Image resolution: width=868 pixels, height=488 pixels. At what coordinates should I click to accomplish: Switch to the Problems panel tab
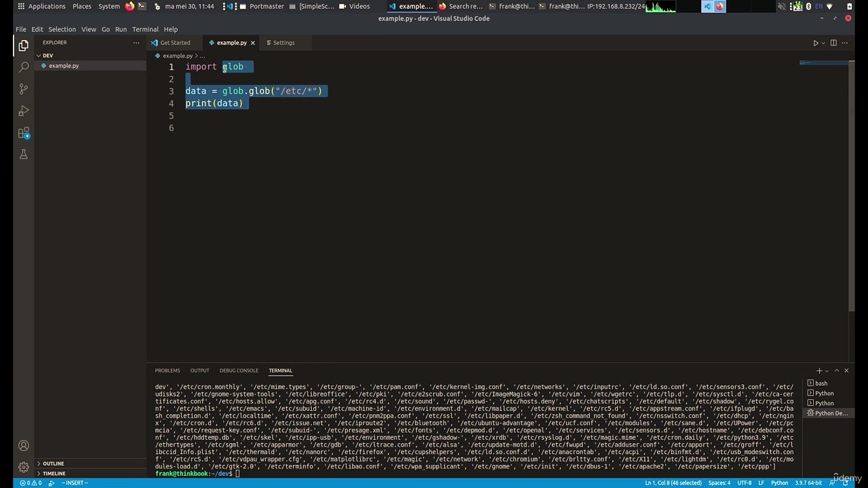click(x=167, y=371)
